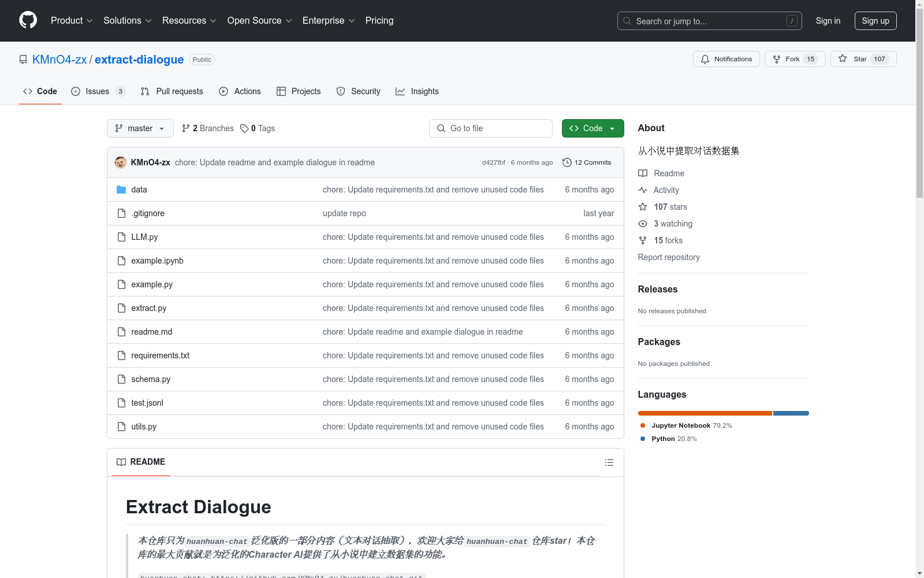Open the Open Source menu

point(259,20)
